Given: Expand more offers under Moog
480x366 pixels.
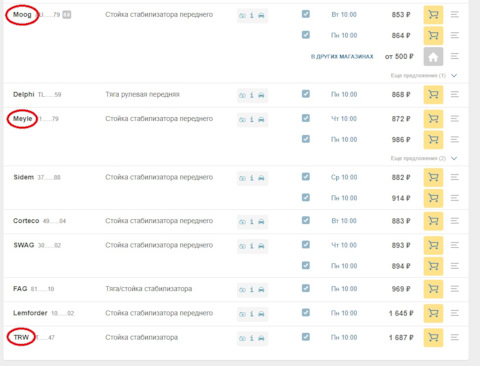Looking at the screenshot, I should 424,76.
